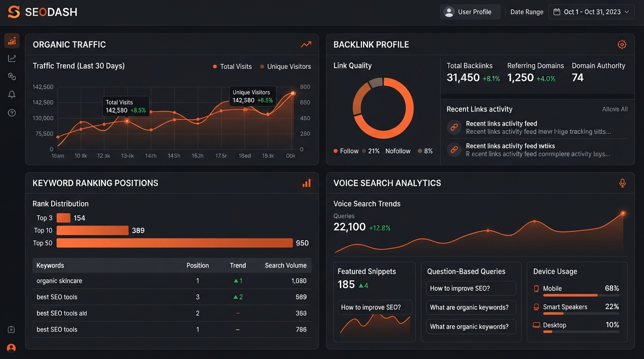Click the bar chart icon in Keyword Ranking
Image resolution: width=644 pixels, height=359 pixels.
coord(307,183)
